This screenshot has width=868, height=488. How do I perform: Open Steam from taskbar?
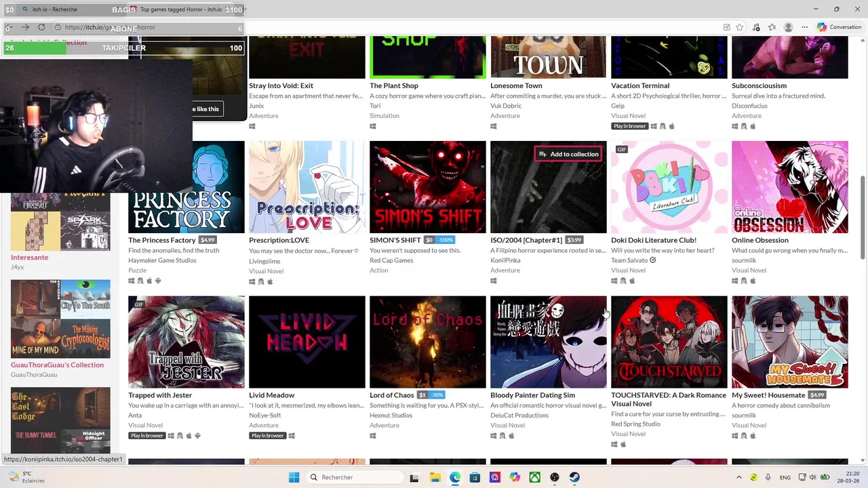pyautogui.click(x=574, y=477)
